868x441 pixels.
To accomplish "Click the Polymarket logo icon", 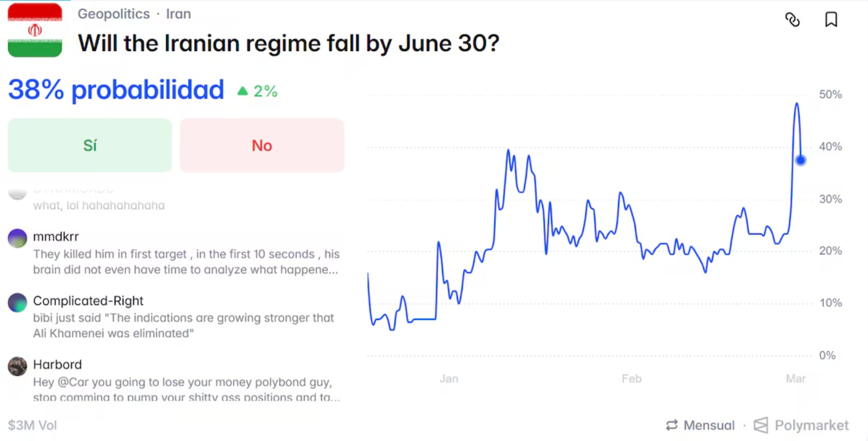I will click(x=761, y=425).
